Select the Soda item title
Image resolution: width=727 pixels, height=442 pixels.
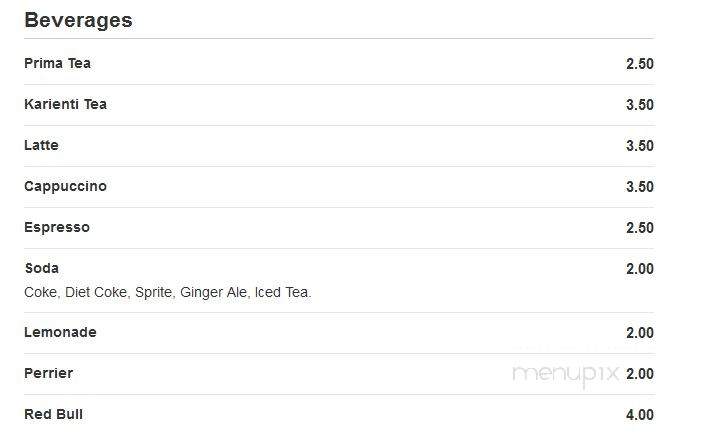(x=42, y=268)
